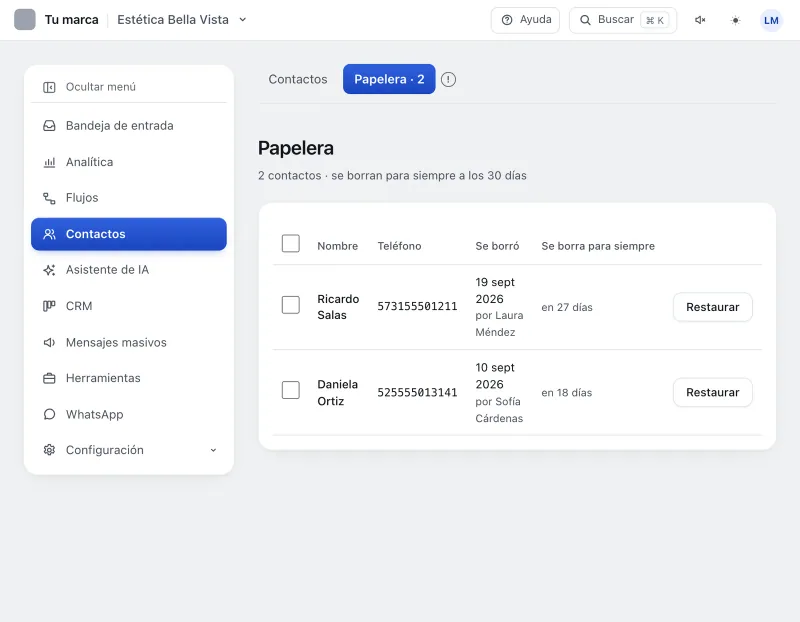Go to Analítica
Image resolution: width=800 pixels, height=622 pixels.
click(129, 162)
